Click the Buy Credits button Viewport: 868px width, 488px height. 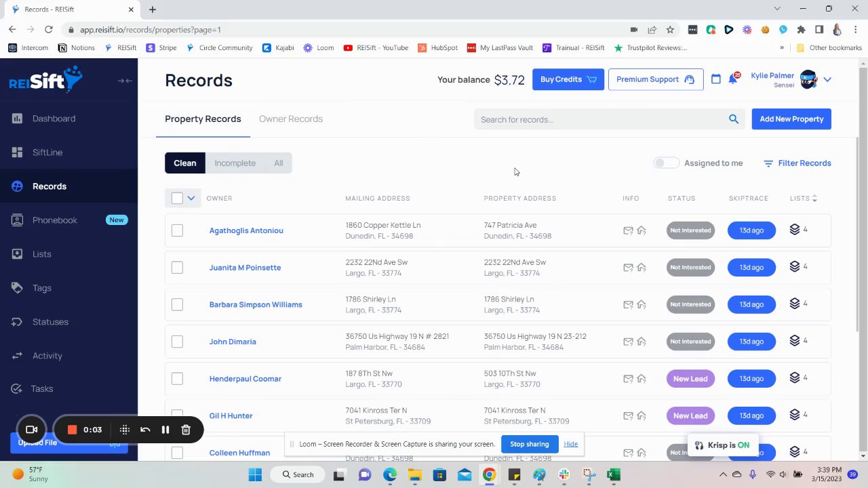coord(568,79)
